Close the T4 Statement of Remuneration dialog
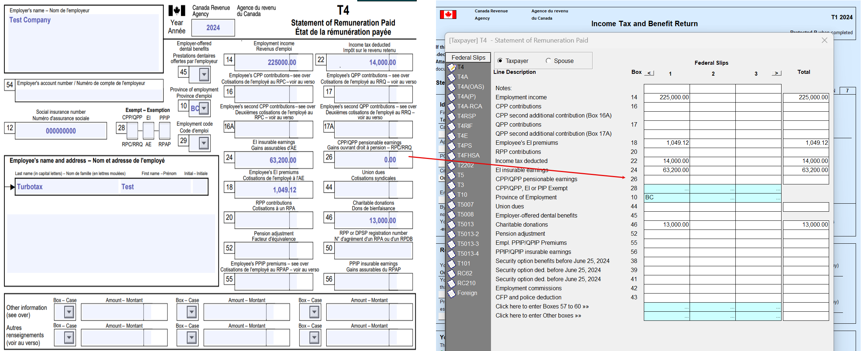Image resolution: width=868 pixels, height=351 pixels. click(x=824, y=40)
